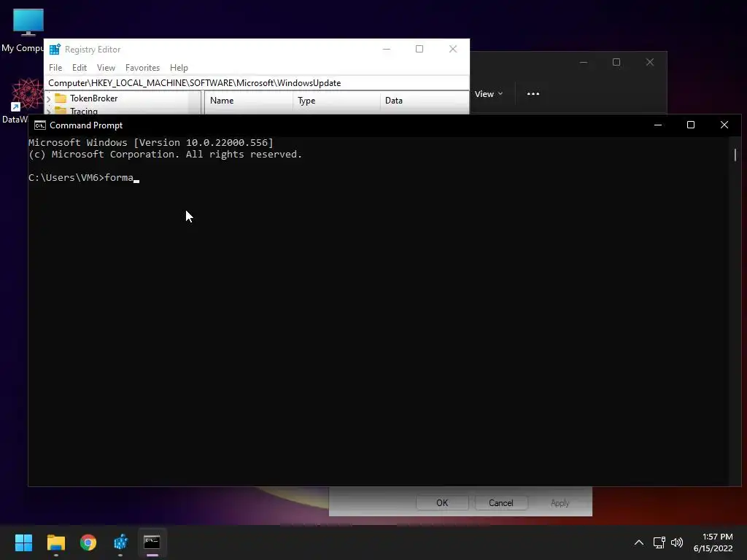
Task: Open the View dropdown in background window
Action: [x=488, y=94]
